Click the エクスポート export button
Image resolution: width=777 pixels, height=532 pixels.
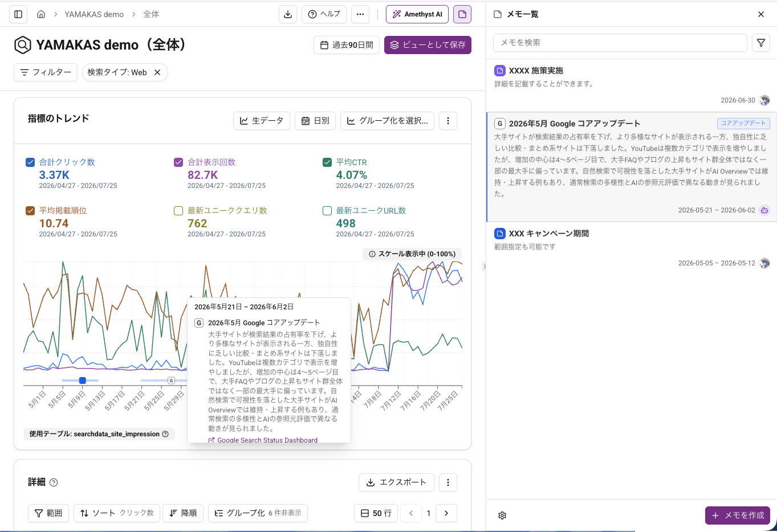[x=396, y=482]
